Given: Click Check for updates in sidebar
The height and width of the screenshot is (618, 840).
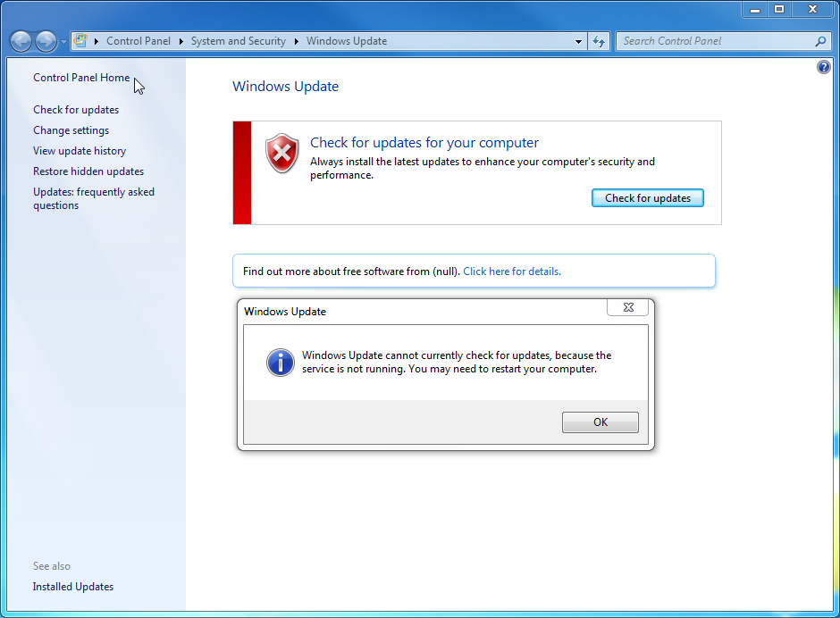Looking at the screenshot, I should [x=76, y=110].
